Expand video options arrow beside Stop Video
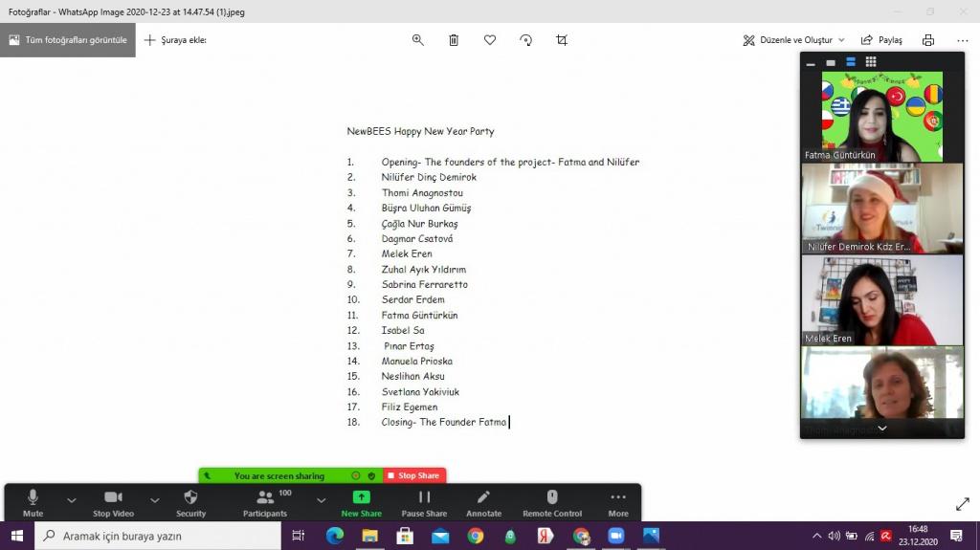 tap(154, 499)
